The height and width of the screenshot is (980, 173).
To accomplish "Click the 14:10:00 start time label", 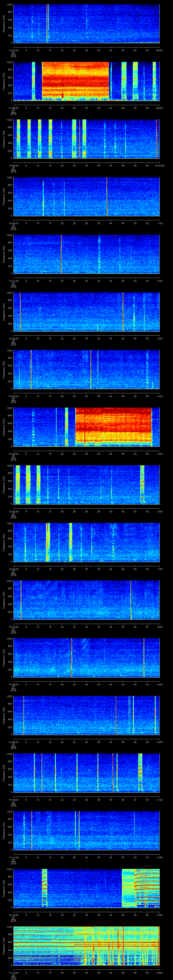I will click(x=13, y=800).
